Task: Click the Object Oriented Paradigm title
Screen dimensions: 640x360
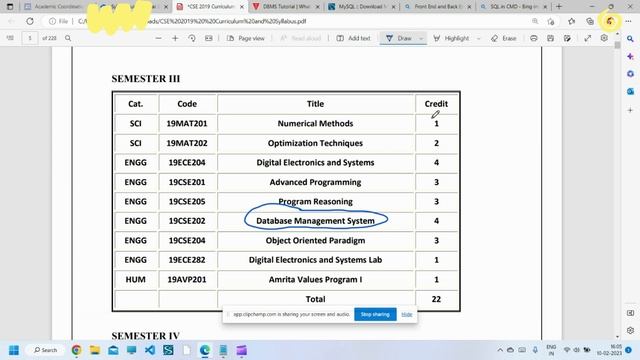Action: pos(315,240)
